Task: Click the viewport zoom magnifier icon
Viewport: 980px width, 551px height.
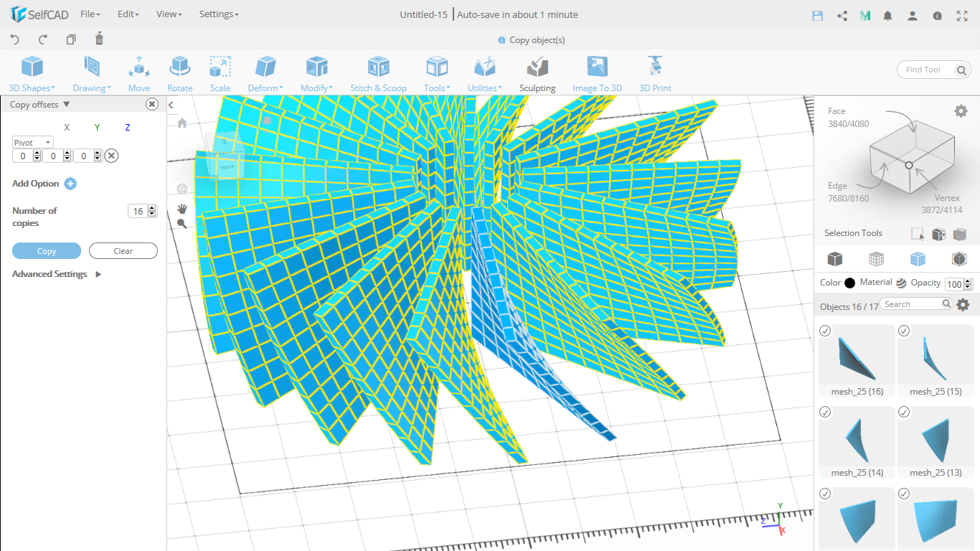Action: (x=182, y=224)
